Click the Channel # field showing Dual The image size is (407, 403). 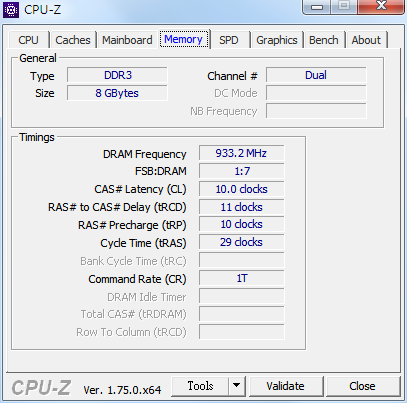(316, 75)
